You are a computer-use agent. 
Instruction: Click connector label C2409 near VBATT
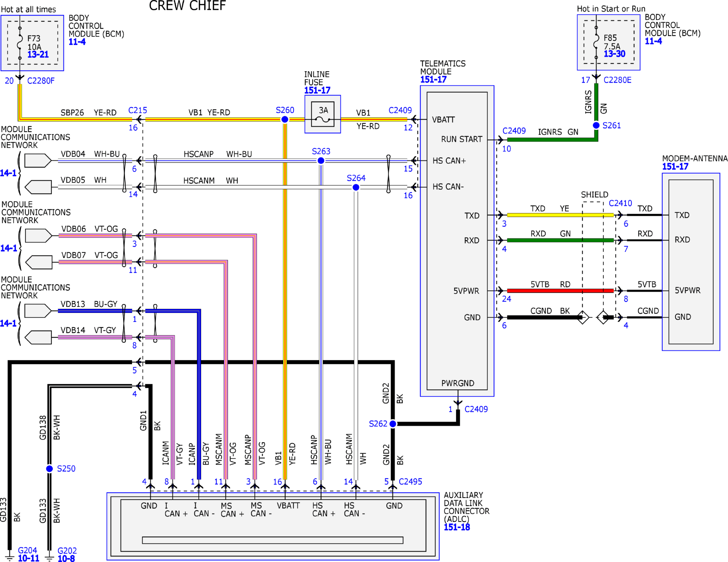(x=400, y=110)
